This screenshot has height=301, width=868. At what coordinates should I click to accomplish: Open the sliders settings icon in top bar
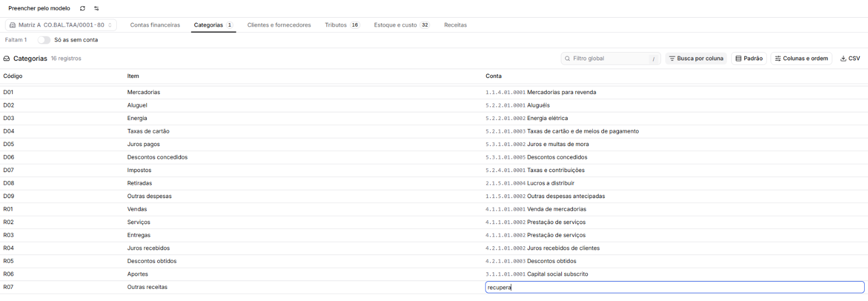97,8
